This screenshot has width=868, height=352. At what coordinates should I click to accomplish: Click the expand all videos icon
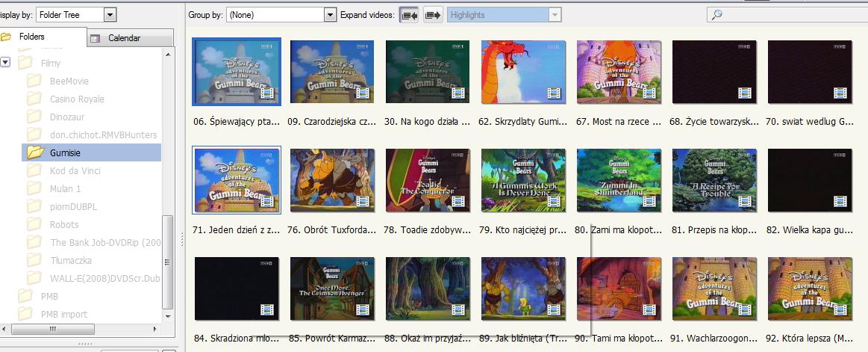point(433,15)
